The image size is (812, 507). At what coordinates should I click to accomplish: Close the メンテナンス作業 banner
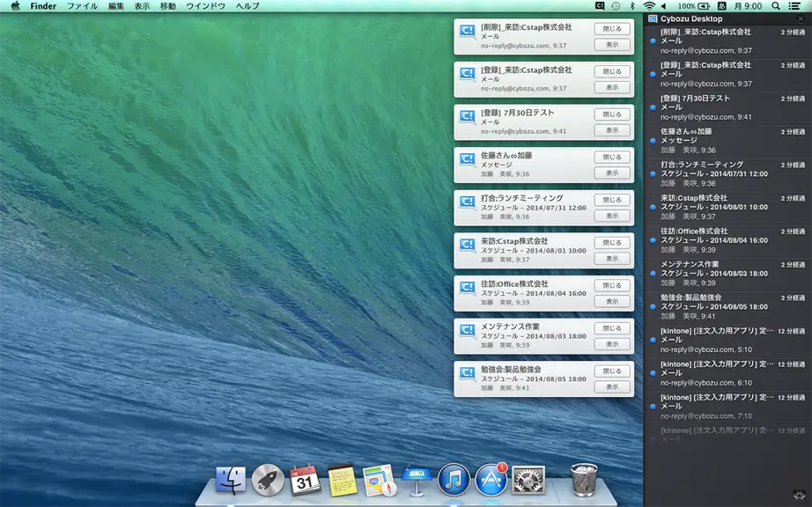point(612,328)
